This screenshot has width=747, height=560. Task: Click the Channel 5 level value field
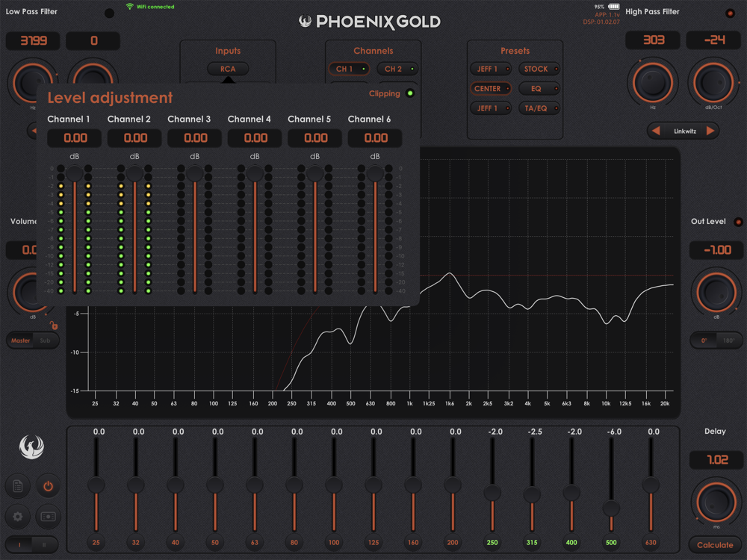[315, 138]
